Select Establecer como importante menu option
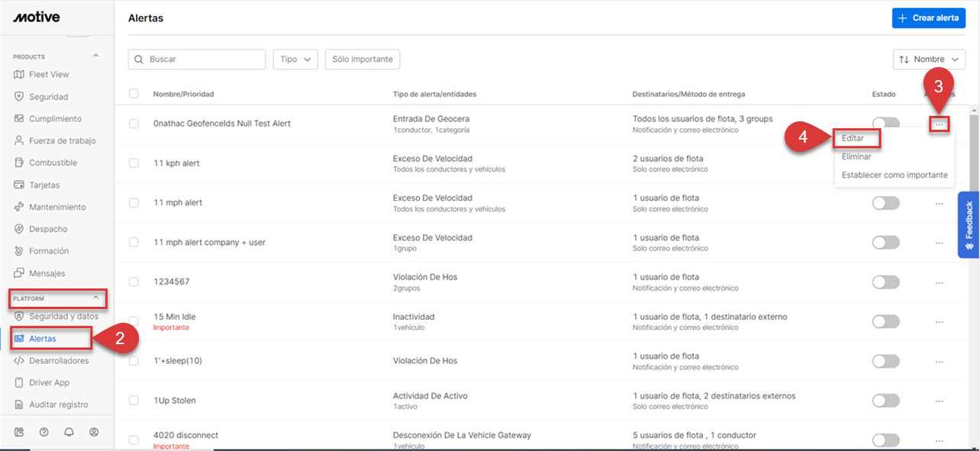 [894, 174]
